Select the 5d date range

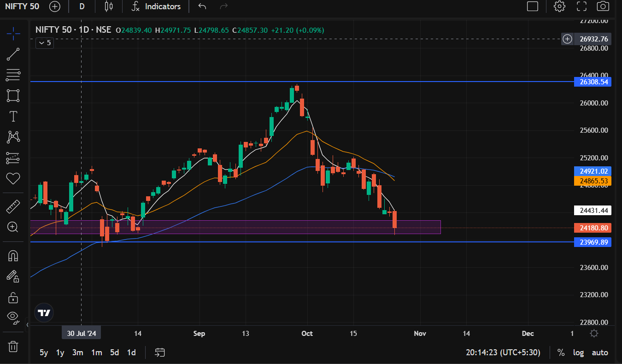pos(114,352)
